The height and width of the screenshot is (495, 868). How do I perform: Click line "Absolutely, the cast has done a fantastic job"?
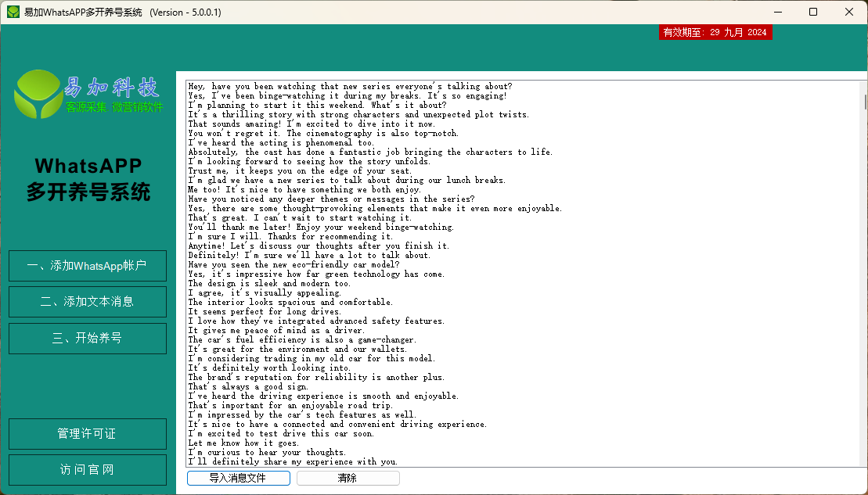[x=370, y=152]
